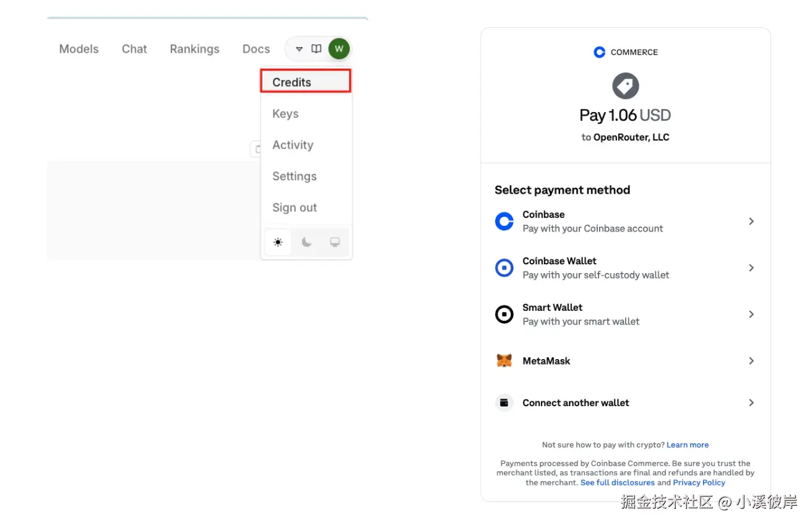812x525 pixels.
Task: Select Coinbase Wallet payment method label
Action: 559,261
